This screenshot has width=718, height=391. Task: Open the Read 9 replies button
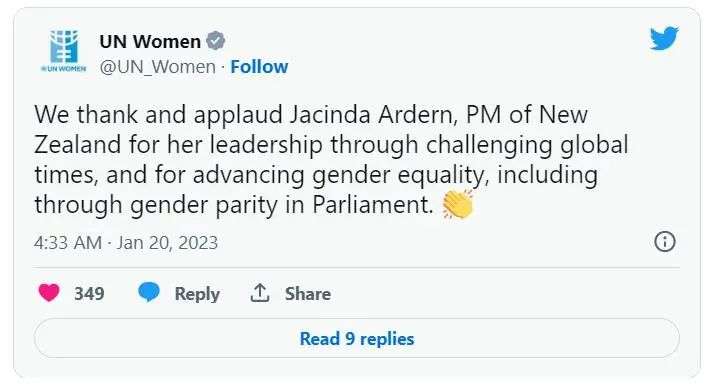(357, 338)
